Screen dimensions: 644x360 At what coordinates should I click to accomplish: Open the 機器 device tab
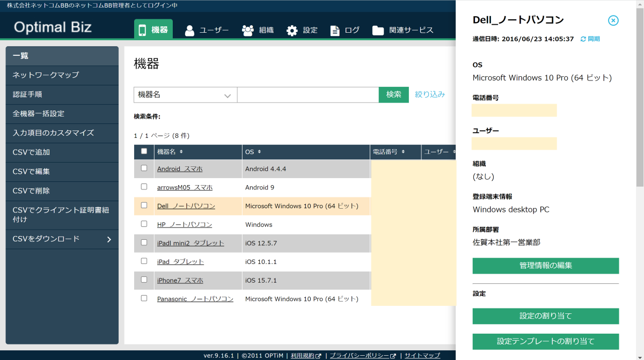tap(153, 30)
